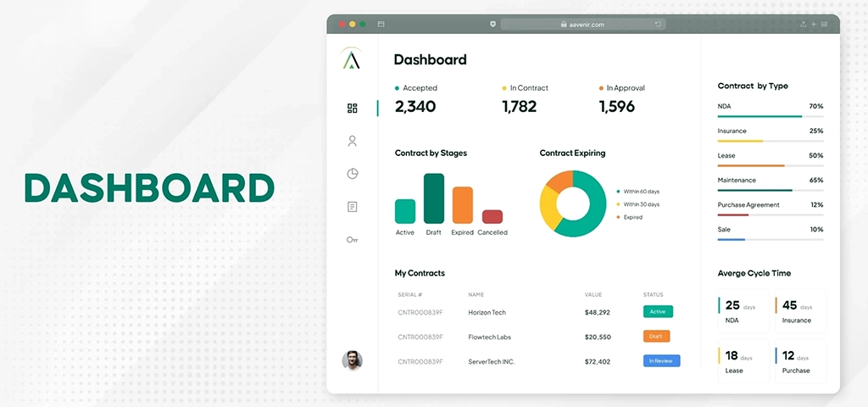Screen dimensions: 868x407
Task: Click the privacy shield icon in toolbar
Action: [492, 25]
